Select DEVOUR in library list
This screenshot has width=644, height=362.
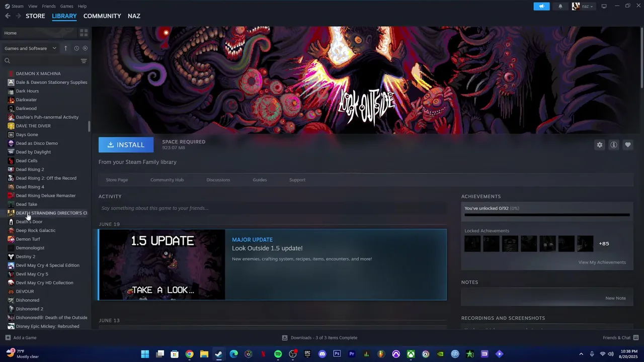point(25,292)
